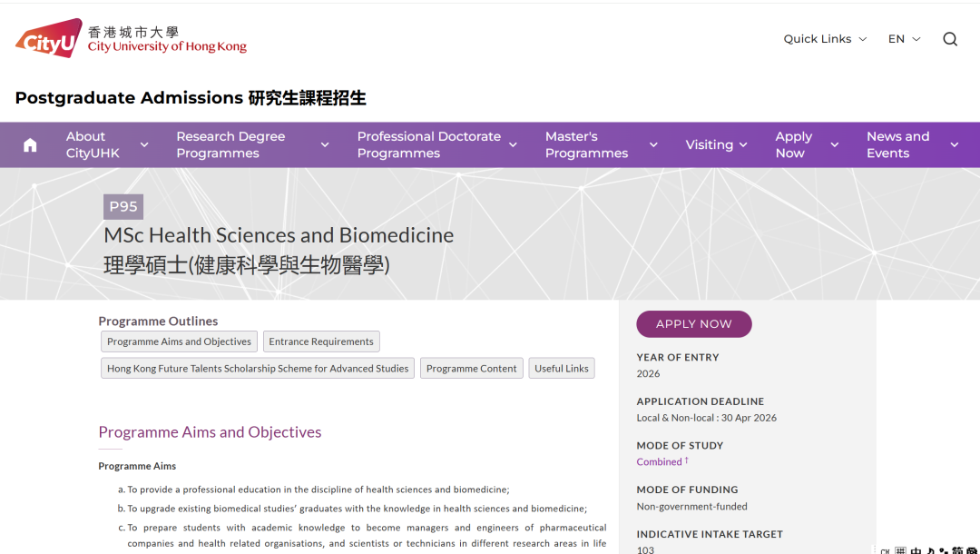Click the Entrance Requirements button
The width and height of the screenshot is (980, 554).
point(321,341)
